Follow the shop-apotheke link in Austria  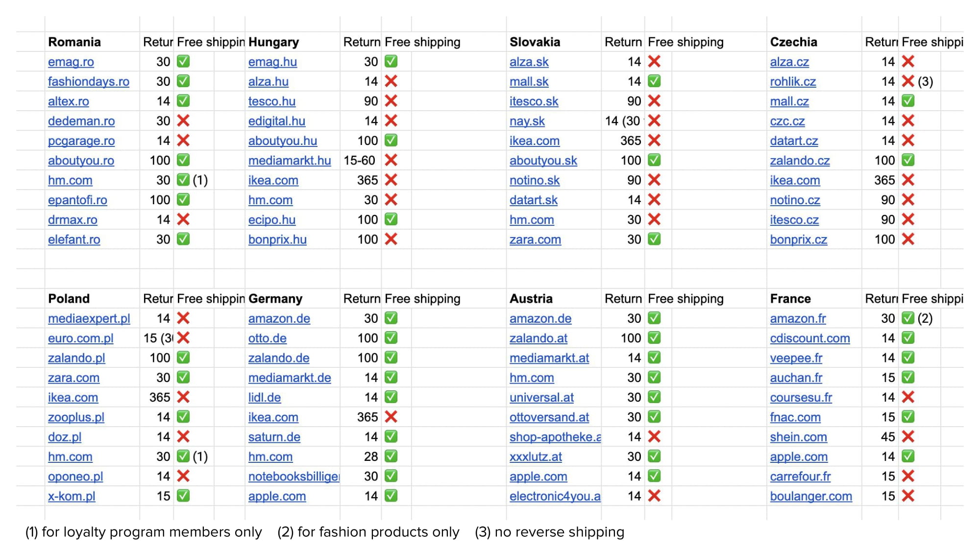556,437
